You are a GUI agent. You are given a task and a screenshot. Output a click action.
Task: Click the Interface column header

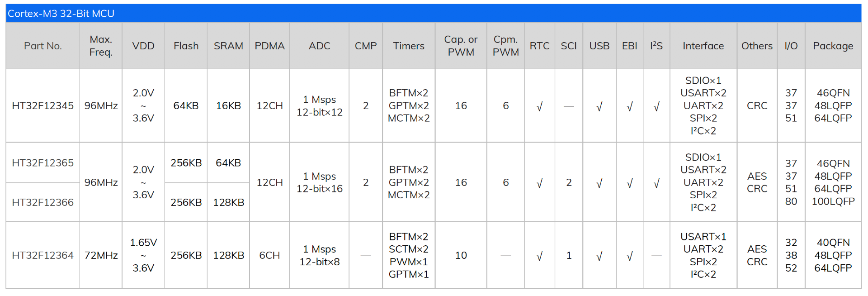tap(703, 46)
